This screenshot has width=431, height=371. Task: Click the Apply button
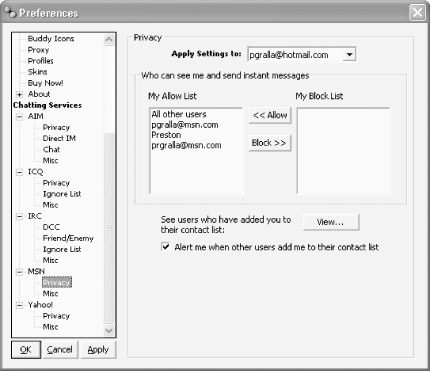(x=98, y=350)
